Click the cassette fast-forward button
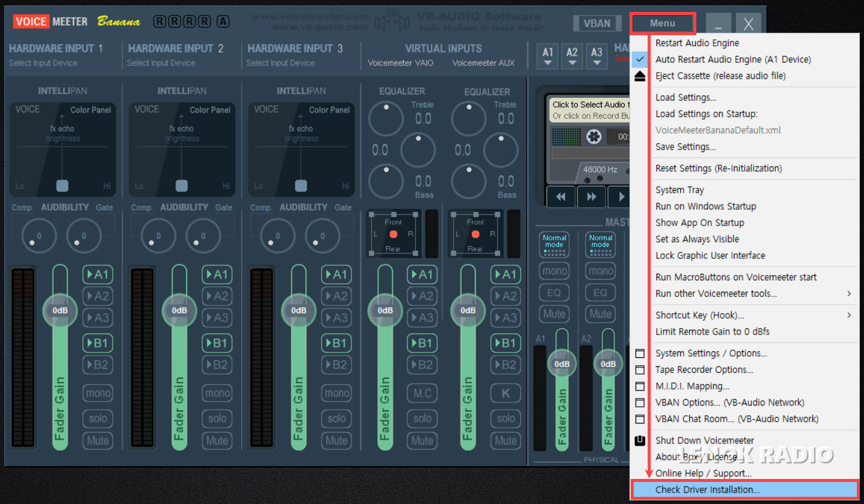This screenshot has width=864, height=504. click(591, 197)
